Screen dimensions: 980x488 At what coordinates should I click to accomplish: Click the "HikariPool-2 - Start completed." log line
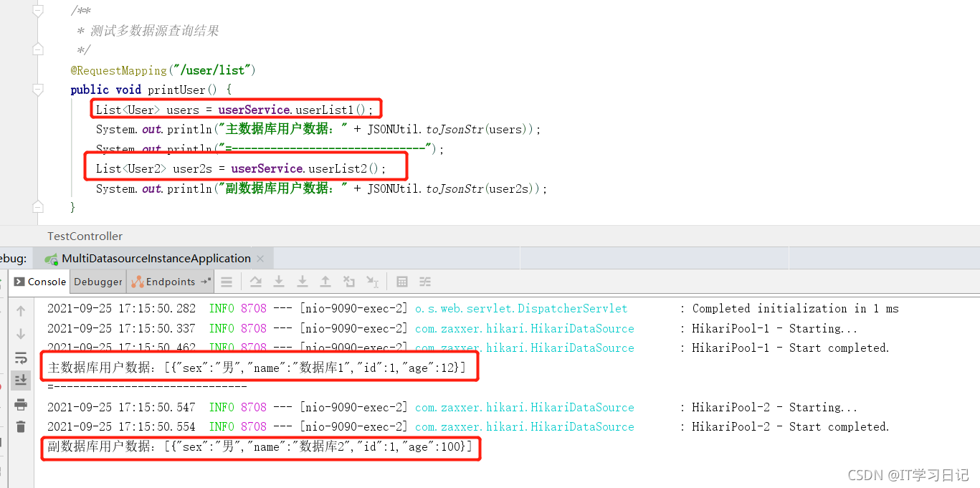[x=468, y=427]
